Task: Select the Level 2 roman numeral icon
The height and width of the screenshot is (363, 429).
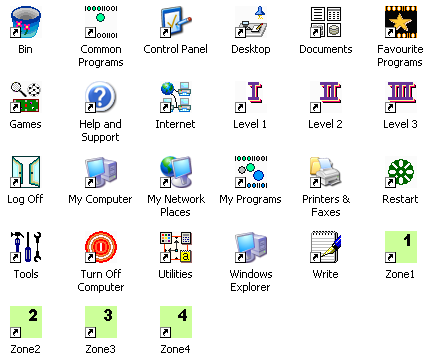Action: (x=326, y=97)
